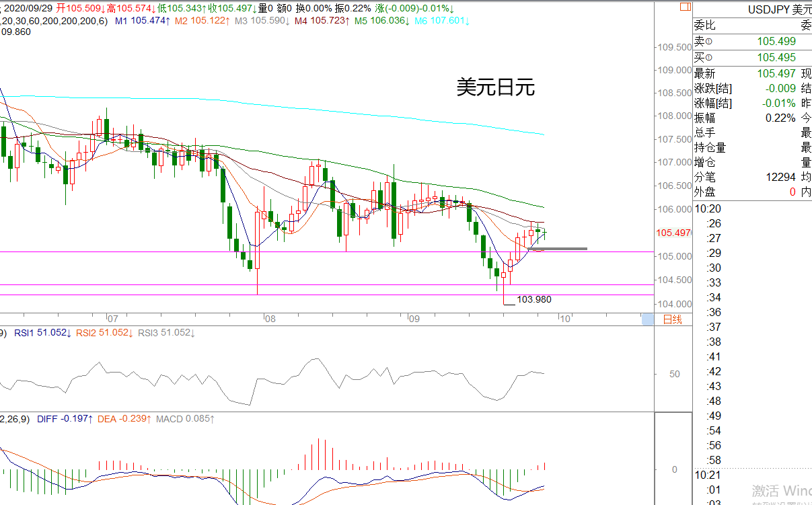This screenshot has width=812, height=505.
Task: Click the 108.000 price axis label
Action: tap(674, 116)
